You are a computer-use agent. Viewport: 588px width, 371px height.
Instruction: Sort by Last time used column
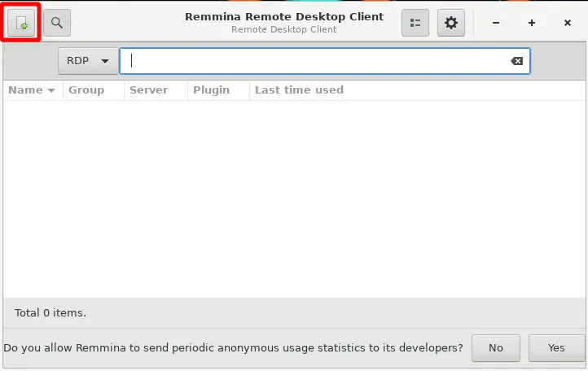click(299, 90)
